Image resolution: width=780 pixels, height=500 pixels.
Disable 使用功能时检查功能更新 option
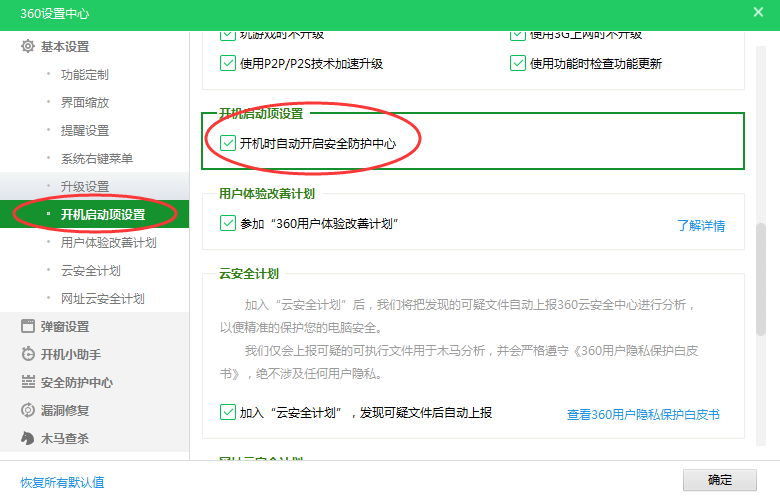click(518, 64)
